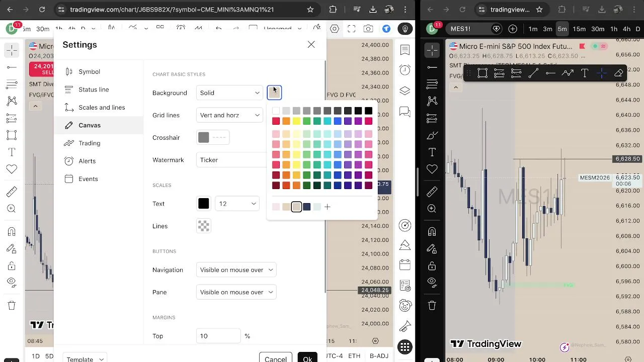Collapse indicator legend chevron in left chart
The height and width of the screenshot is (362, 644).
point(35,106)
